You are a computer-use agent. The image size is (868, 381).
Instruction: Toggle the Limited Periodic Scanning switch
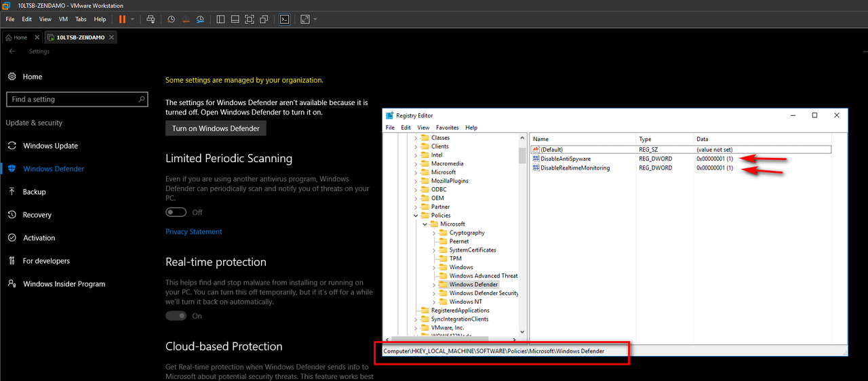176,212
